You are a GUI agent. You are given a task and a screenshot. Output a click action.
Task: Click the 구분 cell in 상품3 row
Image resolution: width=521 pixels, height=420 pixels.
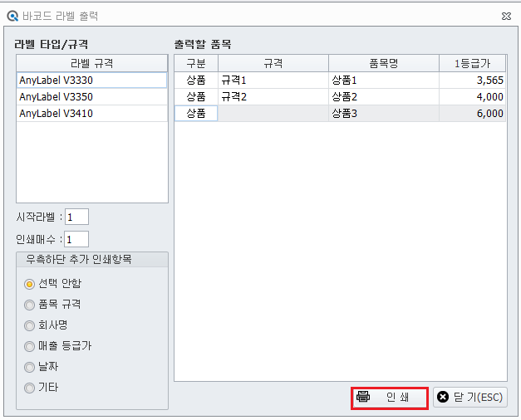pyautogui.click(x=196, y=113)
